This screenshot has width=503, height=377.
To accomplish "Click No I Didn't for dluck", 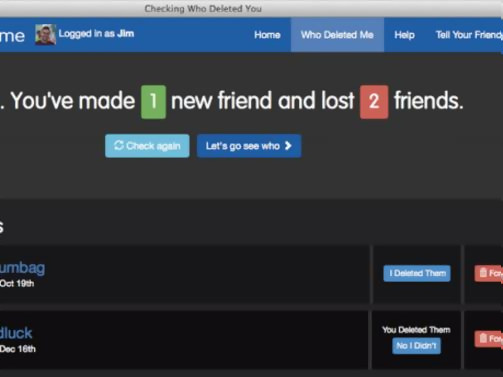I will (416, 346).
